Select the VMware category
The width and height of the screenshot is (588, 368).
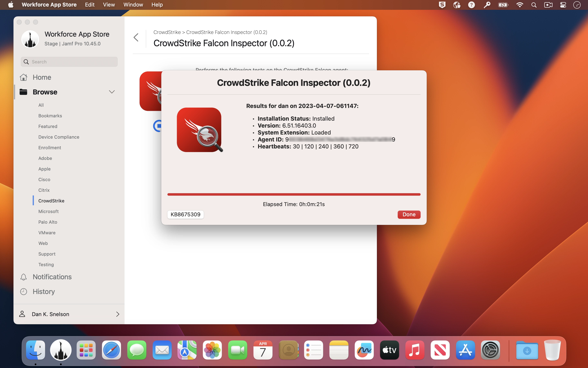47,233
